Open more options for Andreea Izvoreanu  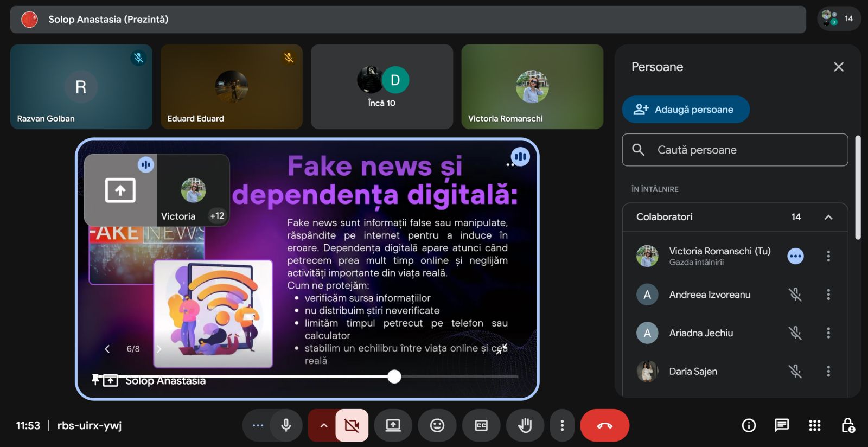828,295
